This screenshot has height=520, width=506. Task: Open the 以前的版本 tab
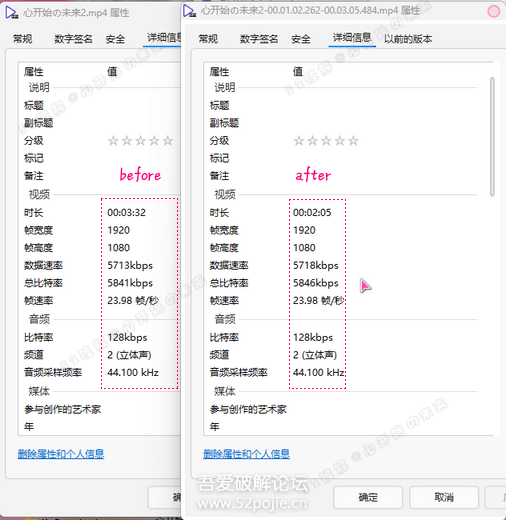(408, 39)
